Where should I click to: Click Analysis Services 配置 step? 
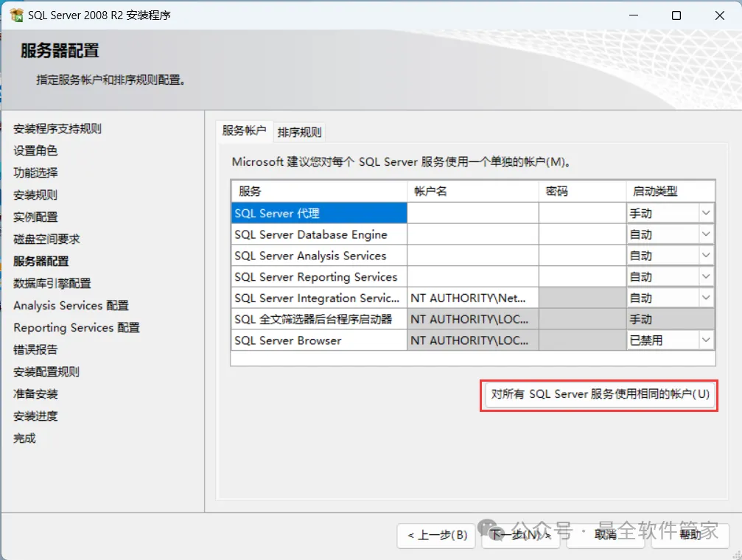pos(71,305)
